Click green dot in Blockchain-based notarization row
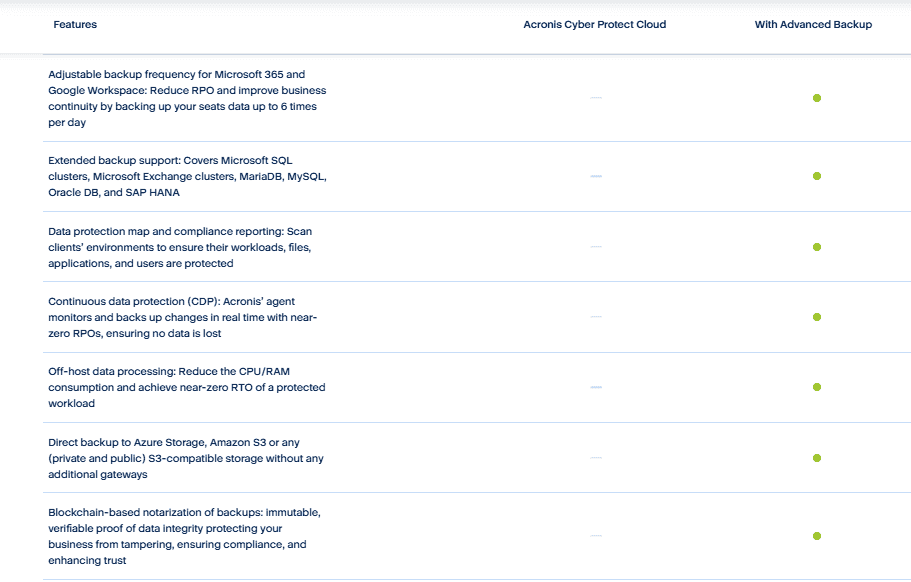The image size is (911, 582). point(817,536)
